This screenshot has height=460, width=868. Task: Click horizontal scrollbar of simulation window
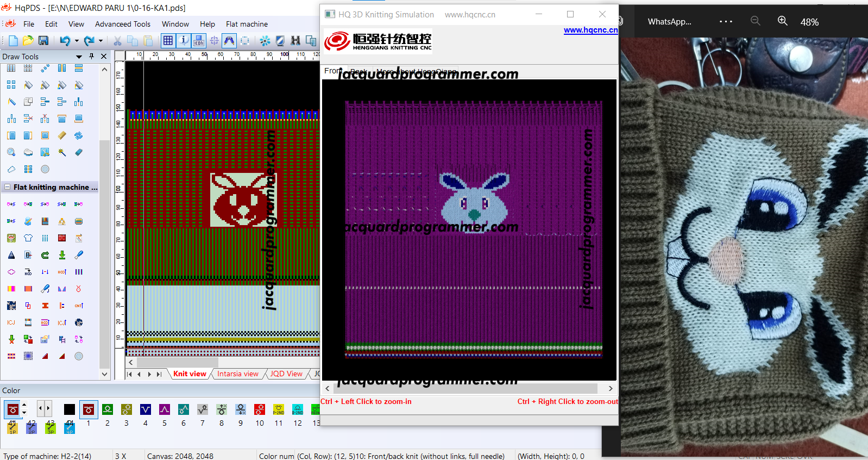coord(465,388)
